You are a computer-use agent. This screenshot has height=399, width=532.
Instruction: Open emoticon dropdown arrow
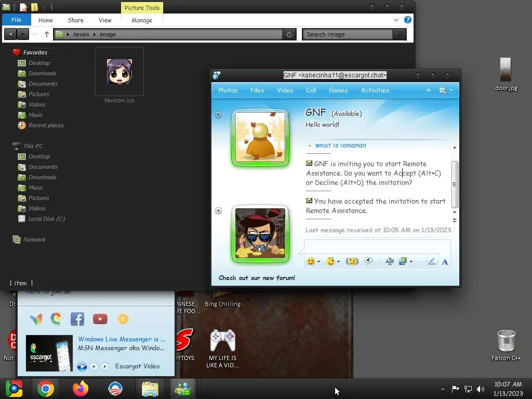tap(318, 262)
